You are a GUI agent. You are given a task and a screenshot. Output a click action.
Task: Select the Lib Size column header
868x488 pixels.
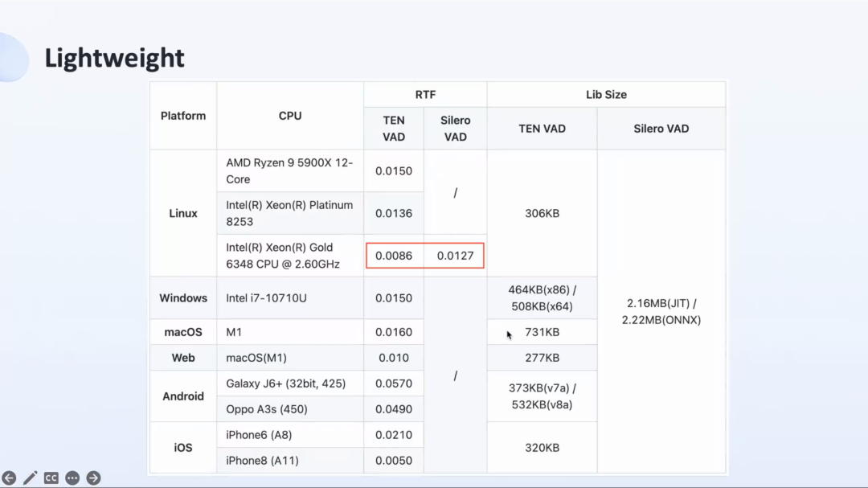click(606, 95)
